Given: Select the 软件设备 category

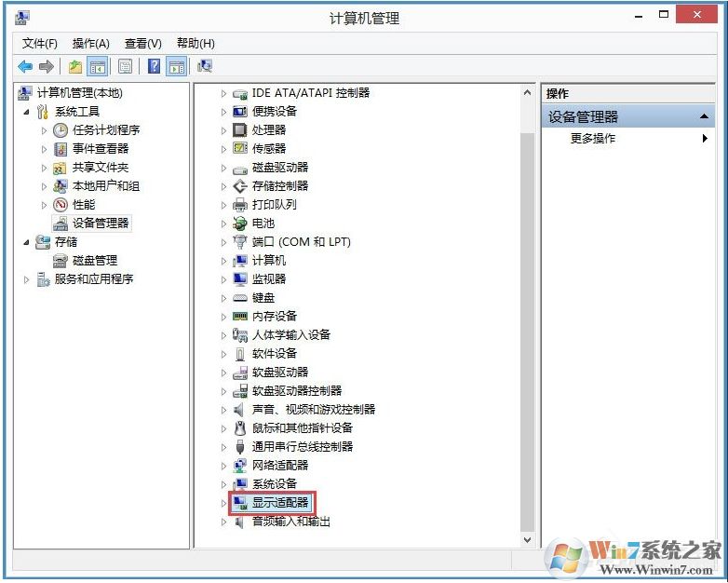Looking at the screenshot, I should (275, 354).
